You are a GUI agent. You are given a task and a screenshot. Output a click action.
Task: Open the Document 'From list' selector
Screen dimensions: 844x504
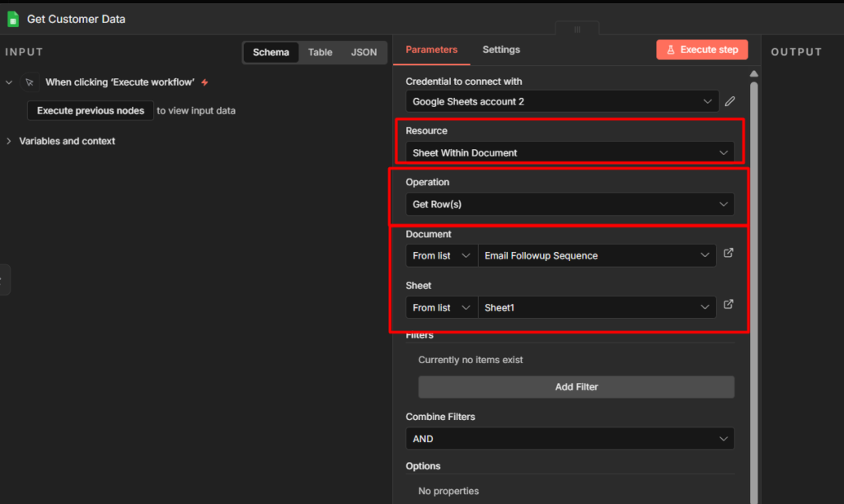tap(441, 255)
